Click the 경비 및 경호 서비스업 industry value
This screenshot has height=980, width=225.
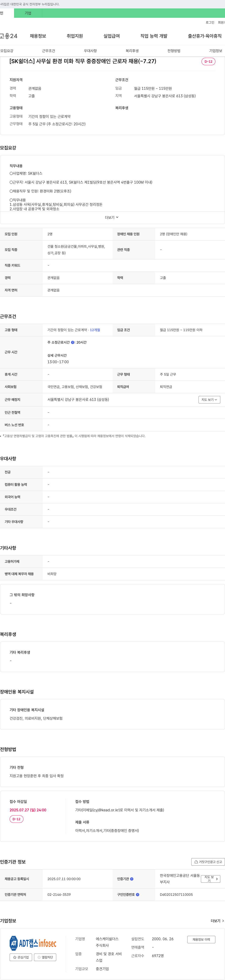[x=109, y=957]
